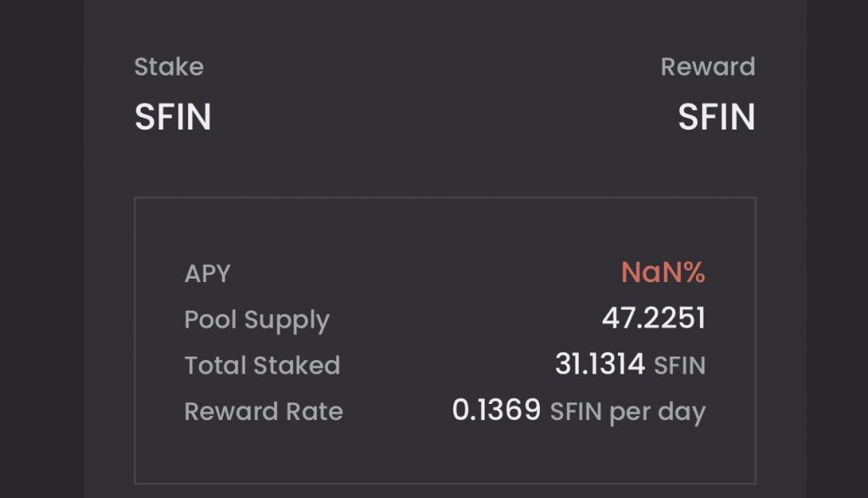This screenshot has height=498, width=868.
Task: Select the SFIN token under Reward
Action: point(716,117)
